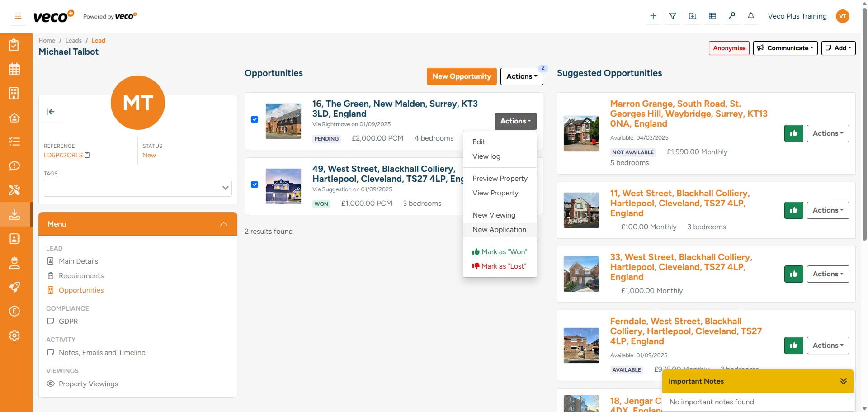
Task: Open notifications via the bell icon
Action: tap(751, 16)
